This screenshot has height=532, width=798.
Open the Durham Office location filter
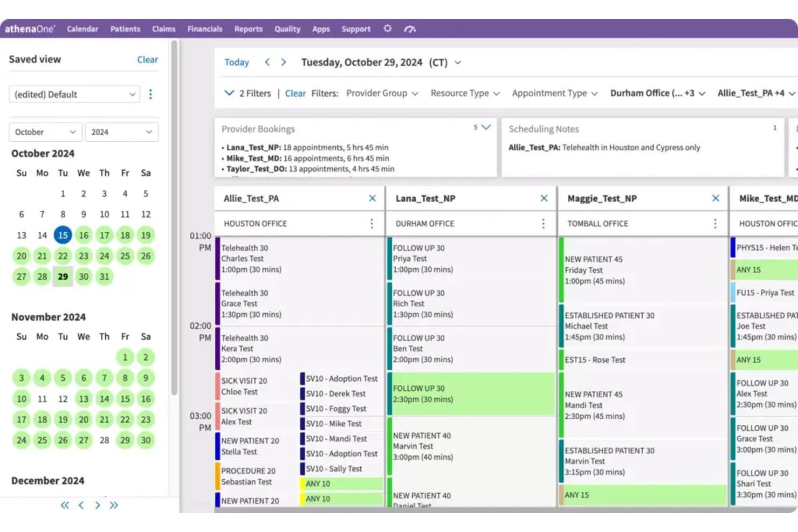(658, 93)
